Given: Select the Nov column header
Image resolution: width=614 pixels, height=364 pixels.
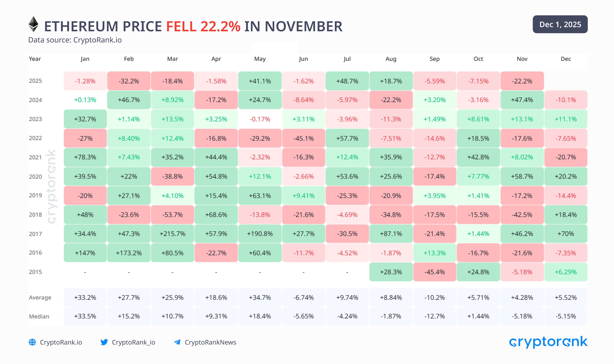Looking at the screenshot, I should [x=522, y=59].
